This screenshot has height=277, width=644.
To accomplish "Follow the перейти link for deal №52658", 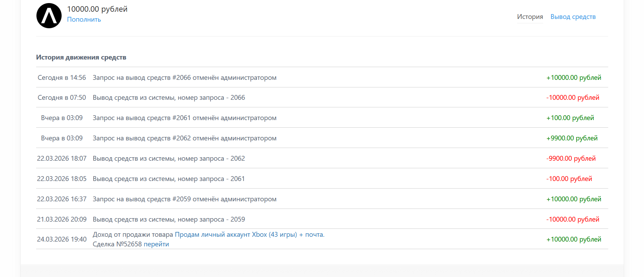I will click(x=156, y=244).
